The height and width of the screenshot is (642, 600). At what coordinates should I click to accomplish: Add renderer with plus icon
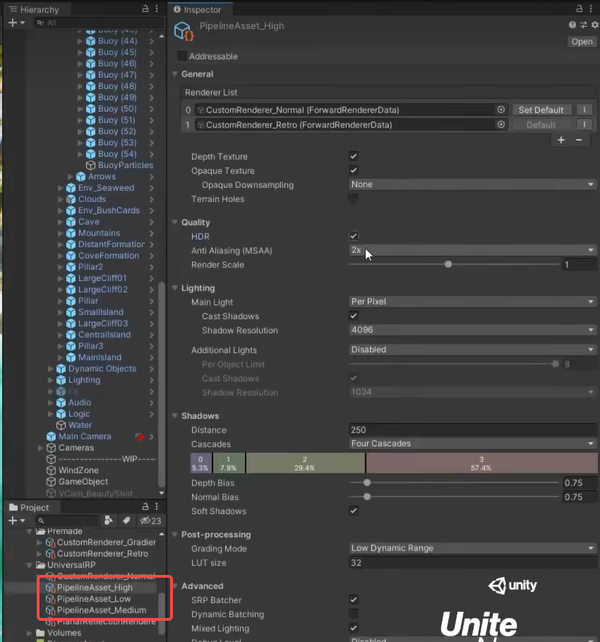(x=561, y=140)
